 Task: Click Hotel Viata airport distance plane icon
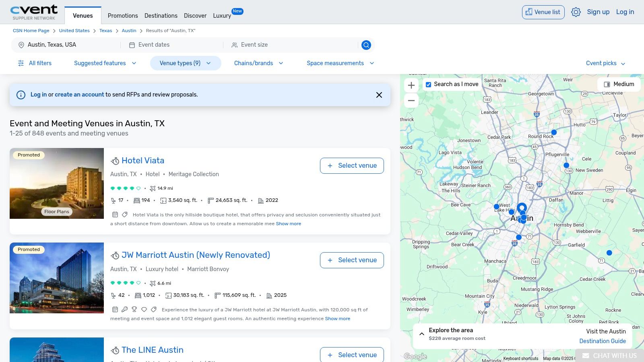pos(153,188)
